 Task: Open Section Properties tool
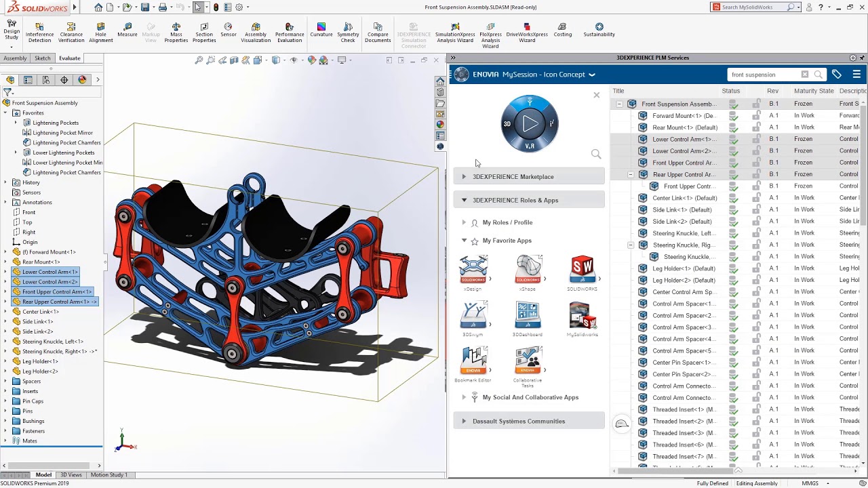[204, 33]
